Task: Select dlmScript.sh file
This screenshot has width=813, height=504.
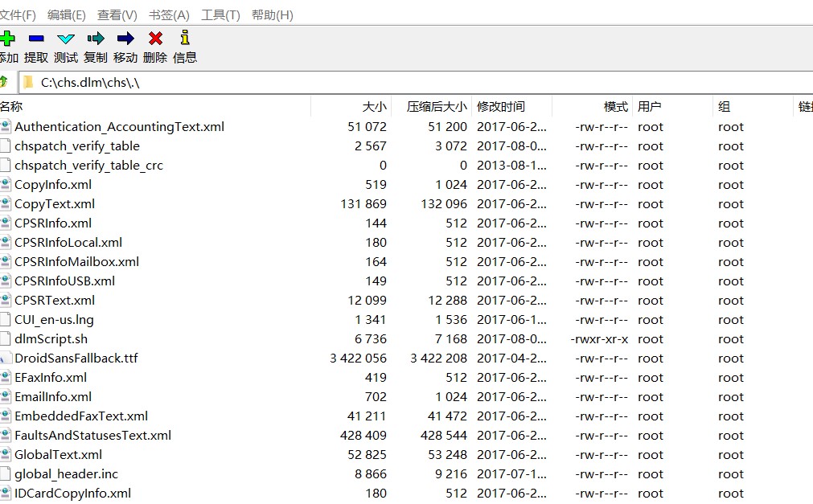Action: pyautogui.click(x=51, y=338)
